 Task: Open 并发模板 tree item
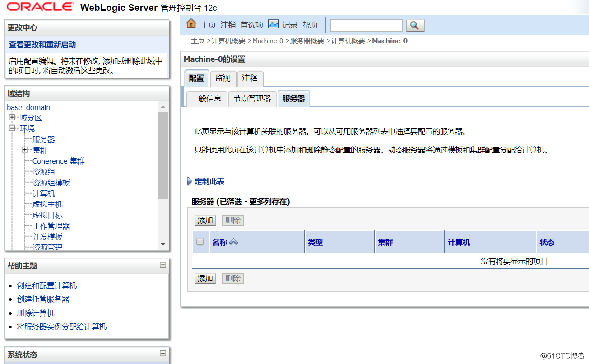[x=47, y=237]
